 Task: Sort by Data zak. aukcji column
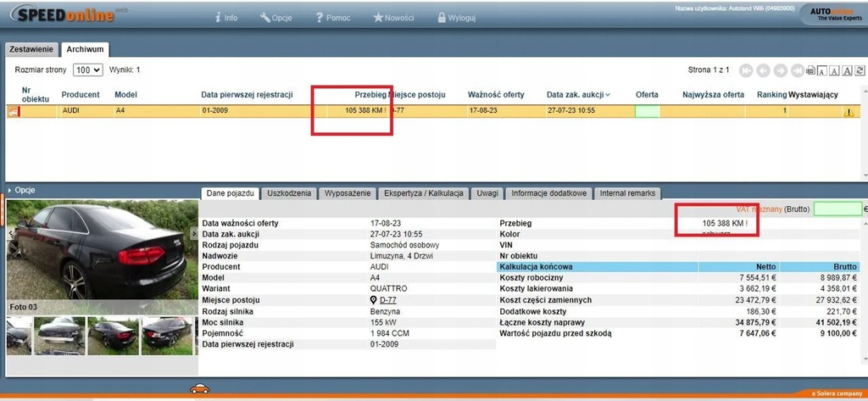point(578,95)
